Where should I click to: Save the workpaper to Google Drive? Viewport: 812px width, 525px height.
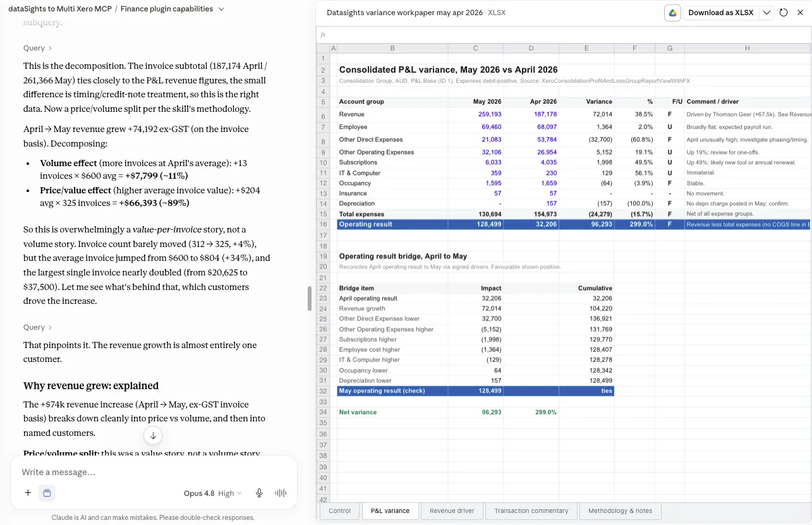point(672,13)
